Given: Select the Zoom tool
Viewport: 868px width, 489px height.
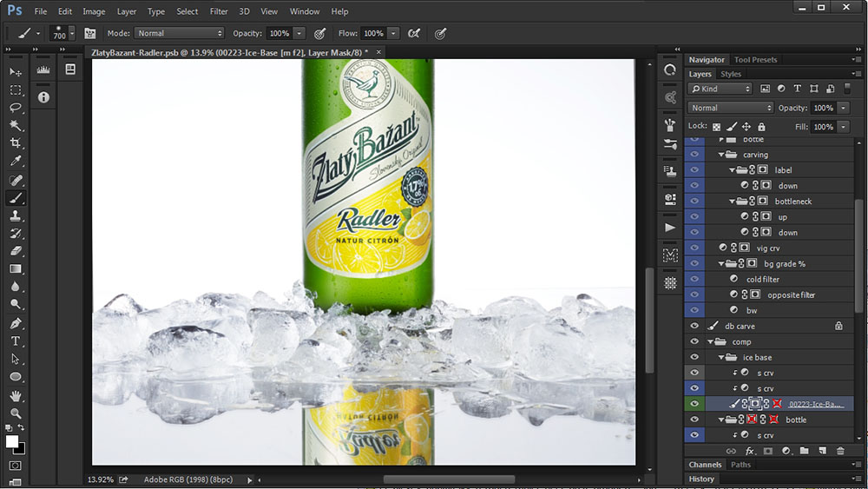Looking at the screenshot, I should pos(16,413).
